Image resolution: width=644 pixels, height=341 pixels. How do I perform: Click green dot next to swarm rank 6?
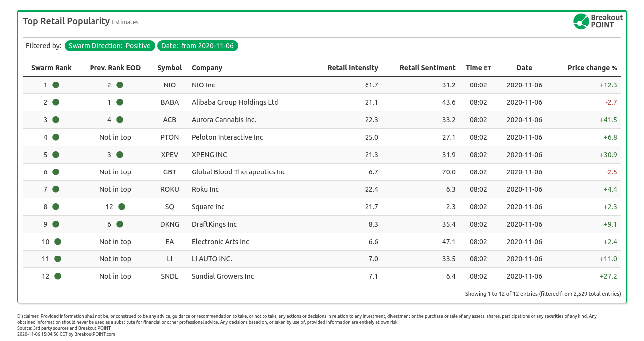click(x=56, y=172)
